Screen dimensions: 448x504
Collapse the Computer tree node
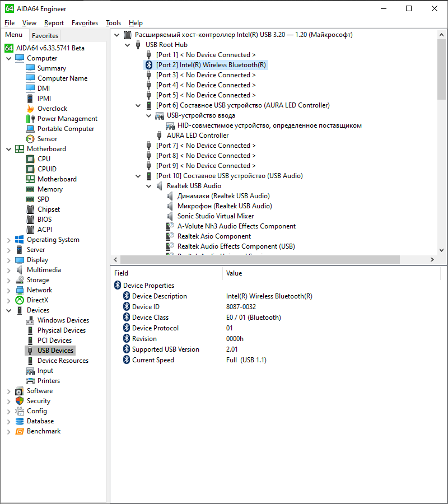[9, 58]
